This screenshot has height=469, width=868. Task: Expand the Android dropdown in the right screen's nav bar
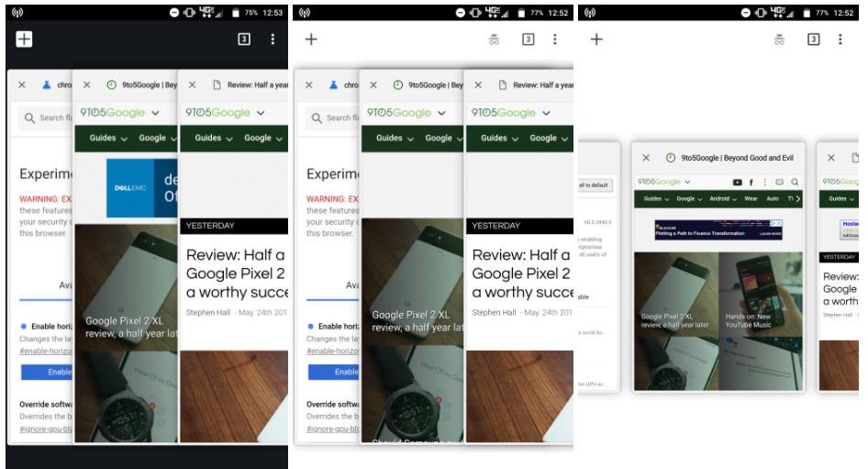click(x=723, y=199)
